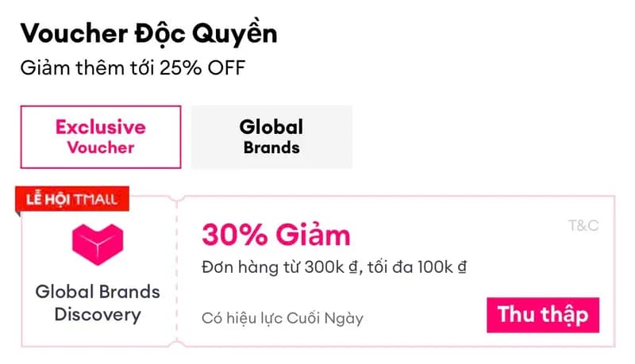Click the Có hiệu lực Cuối Ngày text

[282, 318]
